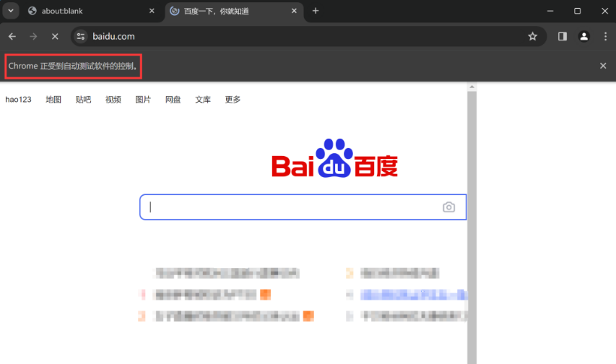The height and width of the screenshot is (364, 616).
Task: Open the 文库 link
Action: 203,100
